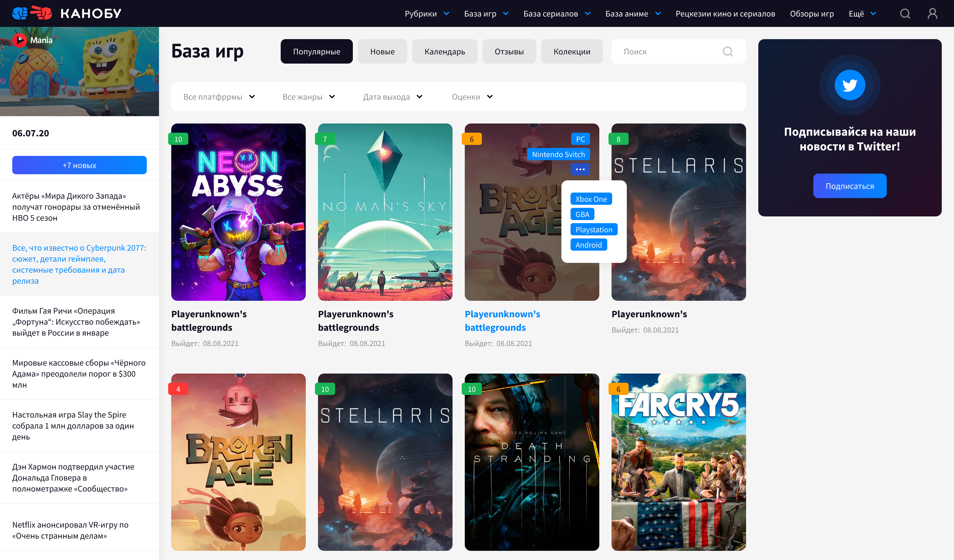Click the user profile icon in header
954x560 pixels.
pyautogui.click(x=932, y=14)
